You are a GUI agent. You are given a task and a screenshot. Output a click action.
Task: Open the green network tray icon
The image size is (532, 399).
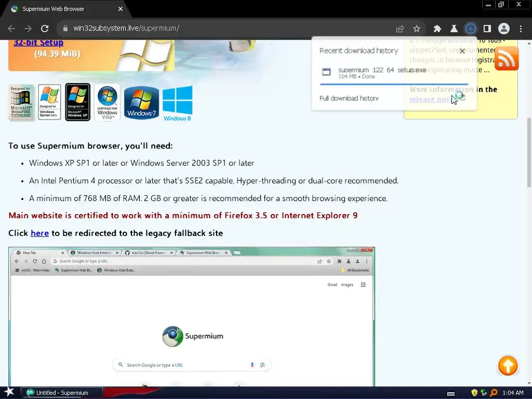[x=484, y=393]
